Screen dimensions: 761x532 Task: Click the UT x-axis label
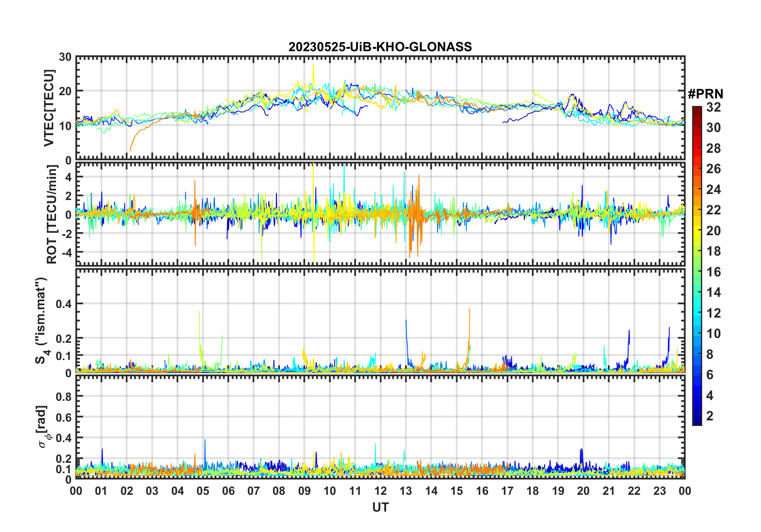point(380,508)
